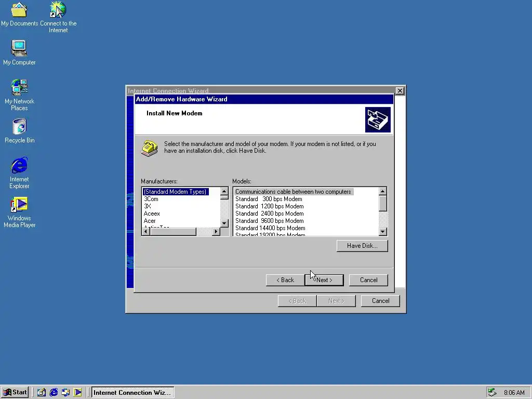
Task: Click the 8:06 AM taskbar clock
Action: [x=514, y=393]
